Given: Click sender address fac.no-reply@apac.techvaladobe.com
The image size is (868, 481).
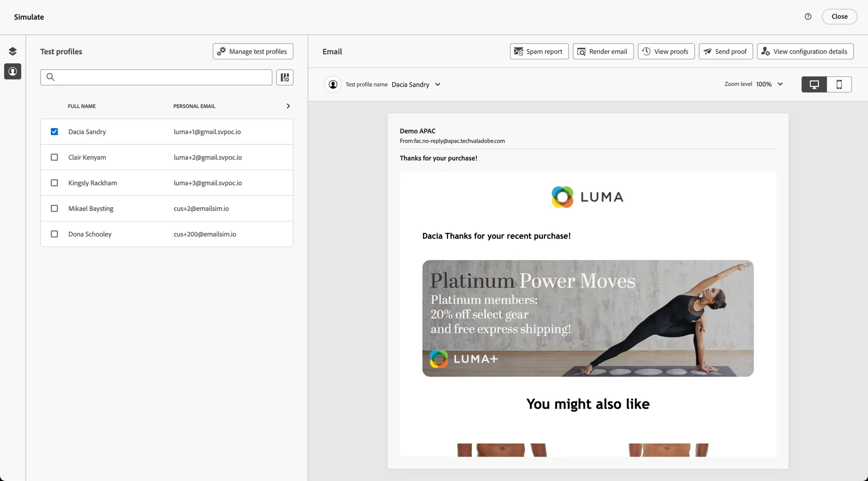Looking at the screenshot, I should tap(459, 141).
